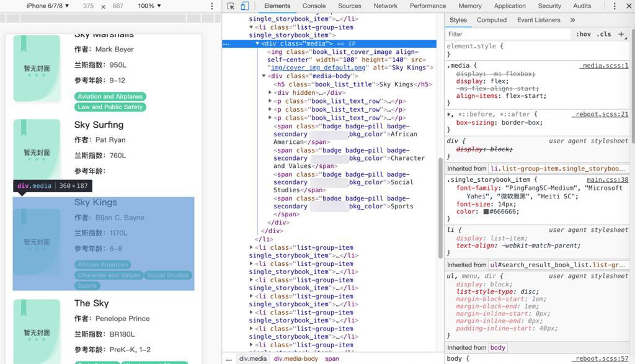635x364 pixels.
Task: Expand the hidden div node
Action: (270, 93)
